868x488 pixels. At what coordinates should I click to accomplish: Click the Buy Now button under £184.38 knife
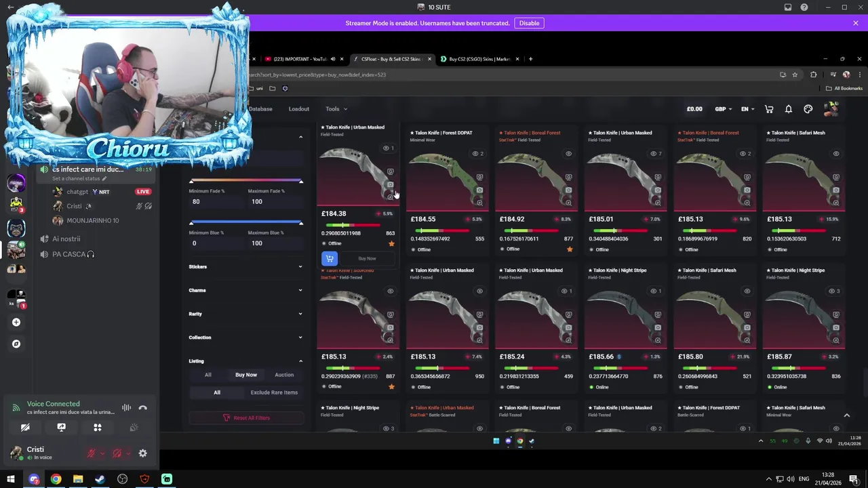367,258
